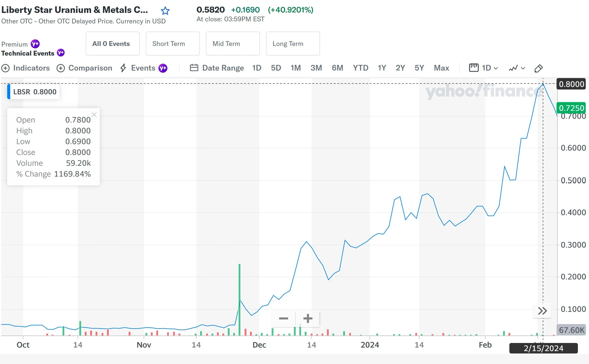589x364 pixels.
Task: Close the OHLC data tooltip panel
Action: pos(94,115)
